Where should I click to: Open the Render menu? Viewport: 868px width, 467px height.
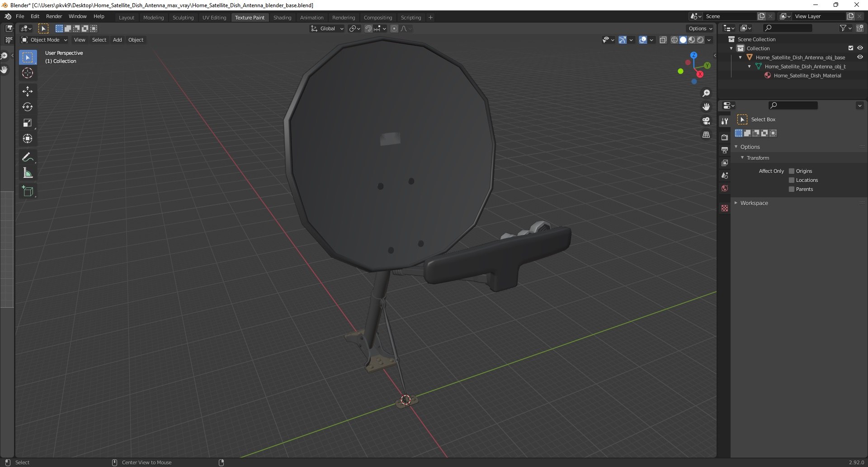tap(54, 16)
